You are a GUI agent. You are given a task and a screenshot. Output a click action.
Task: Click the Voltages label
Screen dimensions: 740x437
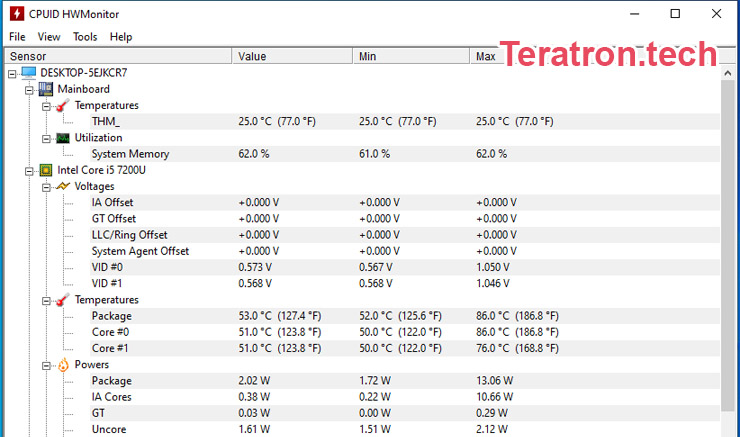point(94,186)
